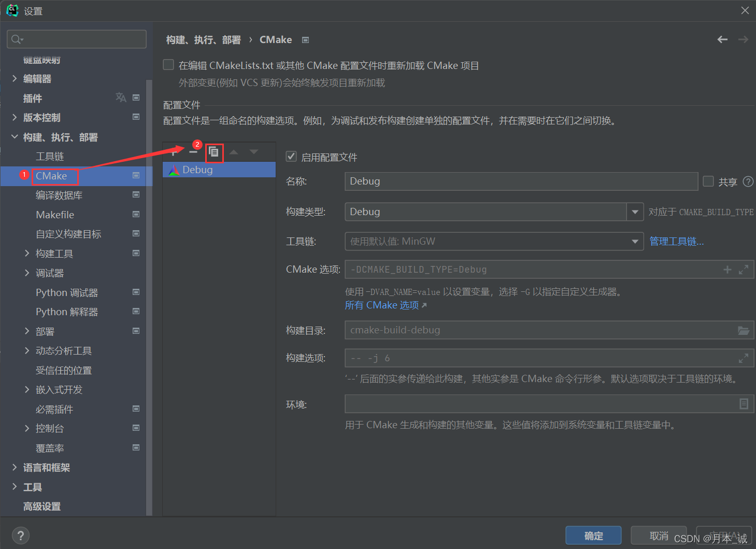Open folder browser for 构建目录 field
Image resolution: width=756 pixels, height=549 pixels.
[744, 330]
